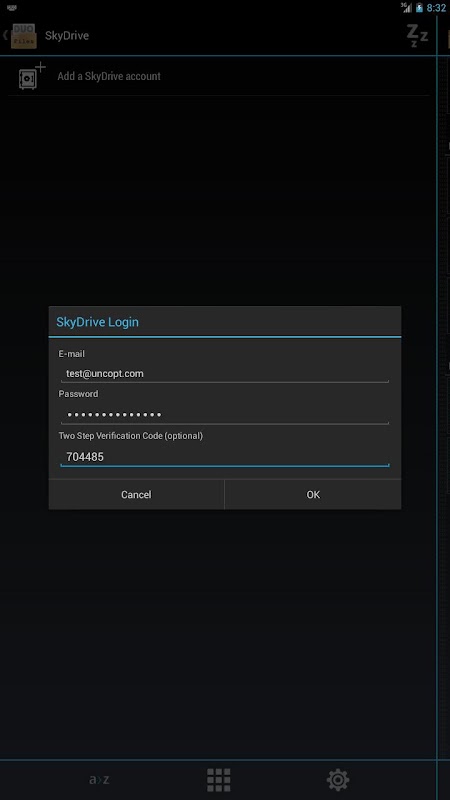Focus the verification code field showing 704485
450x800 pixels.
coord(225,457)
